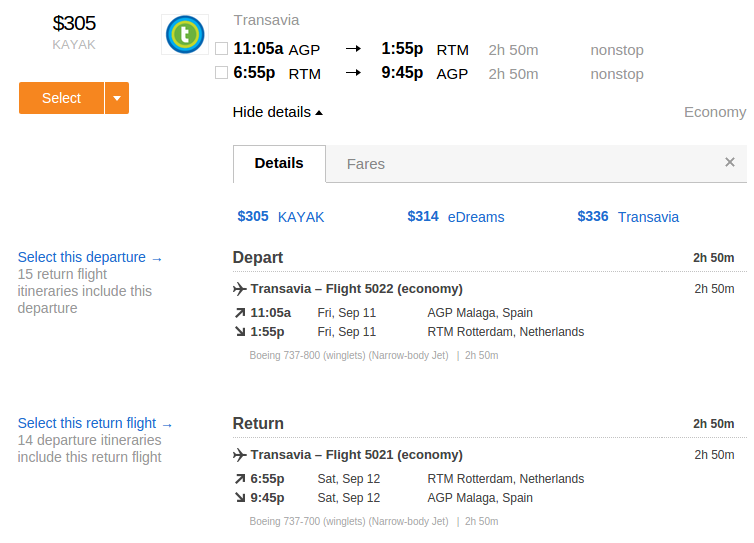Open the Details tab
The height and width of the screenshot is (543, 754).
coord(279,164)
